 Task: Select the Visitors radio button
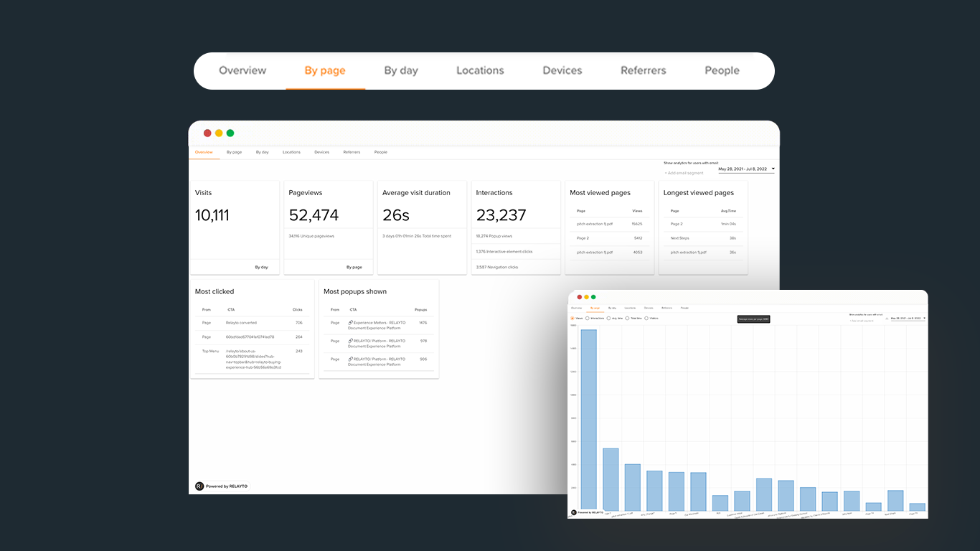[646, 318]
